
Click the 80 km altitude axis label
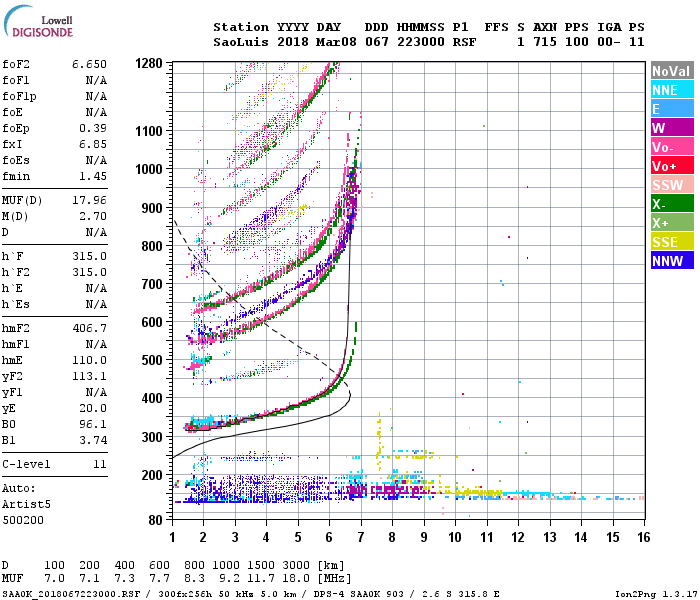pos(156,520)
